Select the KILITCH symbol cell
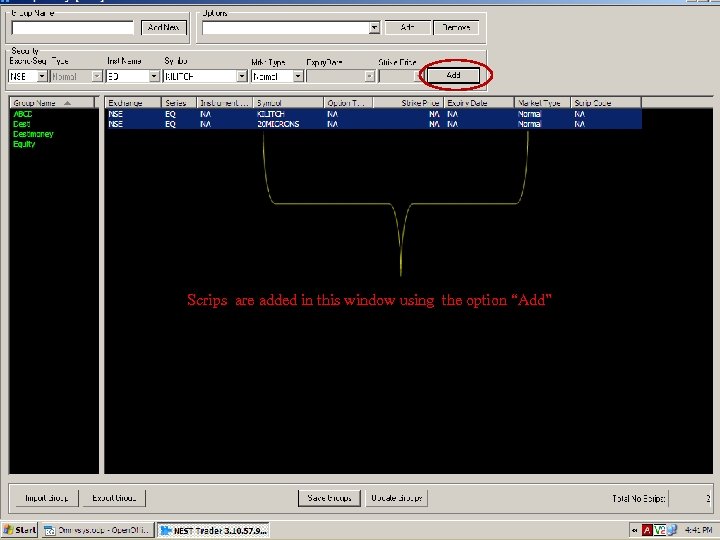The height and width of the screenshot is (540, 720). 271,114
